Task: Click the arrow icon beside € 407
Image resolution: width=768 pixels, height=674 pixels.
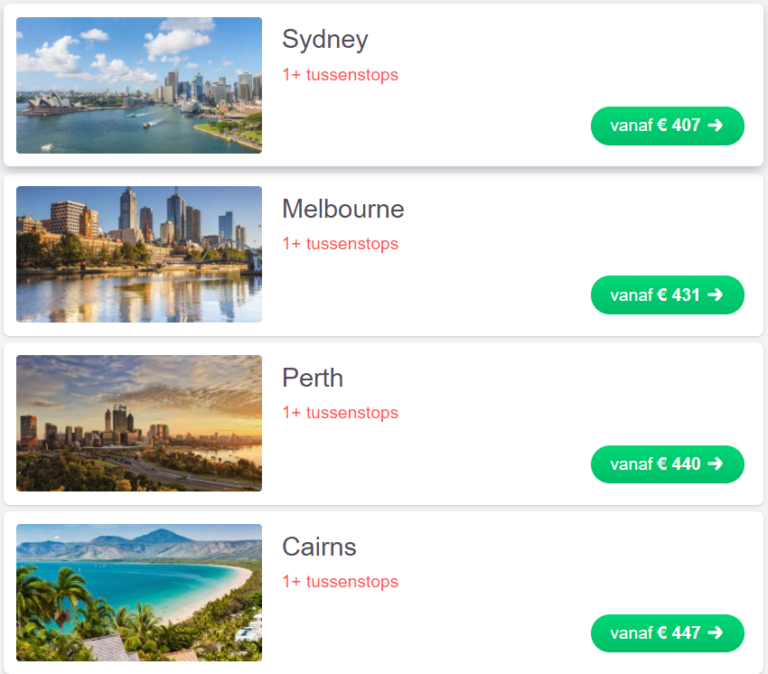Action: [x=715, y=125]
